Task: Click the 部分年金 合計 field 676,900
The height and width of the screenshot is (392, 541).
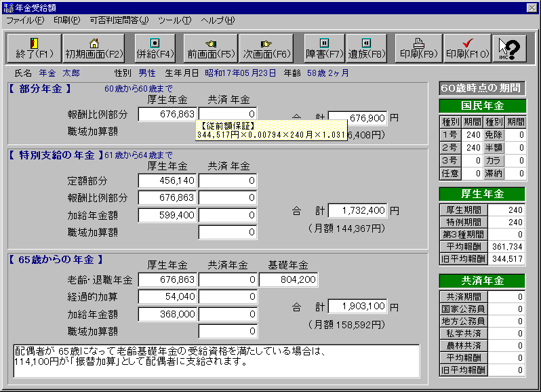Action: 357,118
